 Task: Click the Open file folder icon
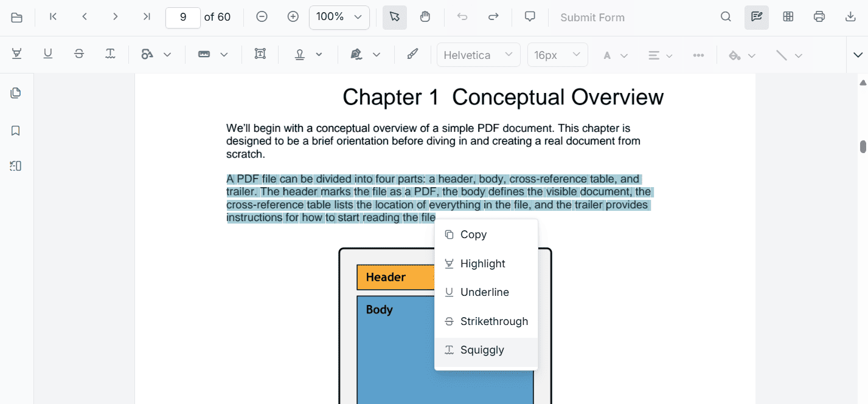pos(16,18)
